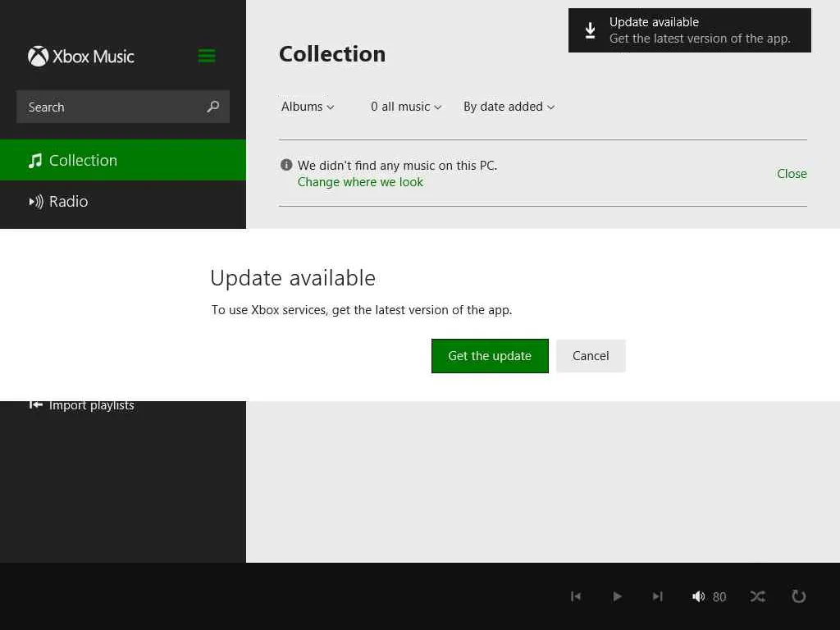
Task: Click the Collection music note icon
Action: point(35,160)
